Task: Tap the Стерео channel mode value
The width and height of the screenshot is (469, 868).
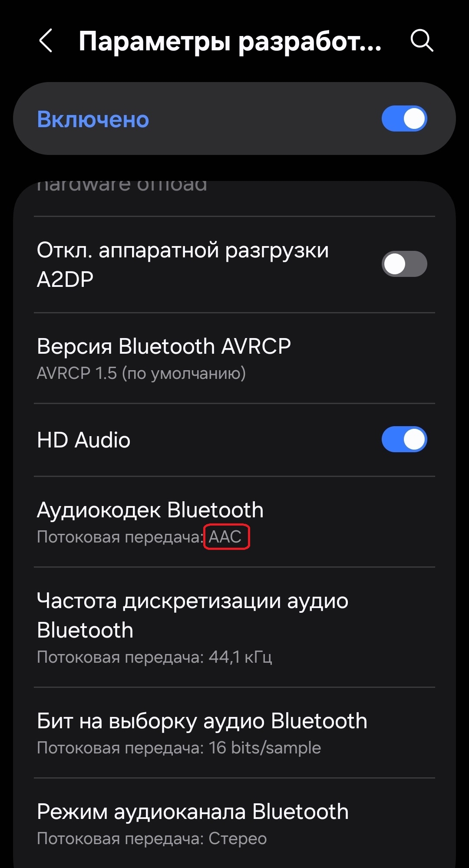Action: pos(238,838)
